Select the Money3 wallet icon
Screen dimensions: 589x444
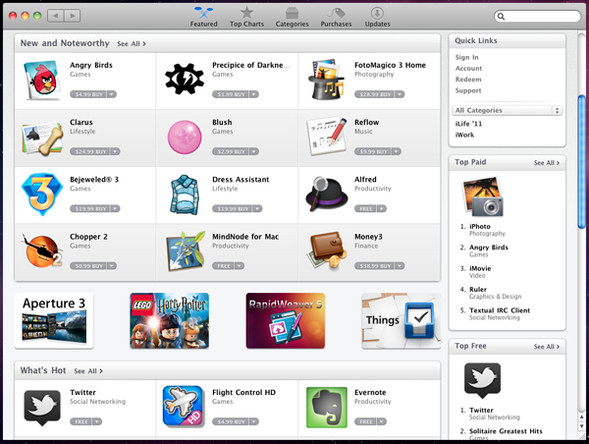[x=326, y=251]
